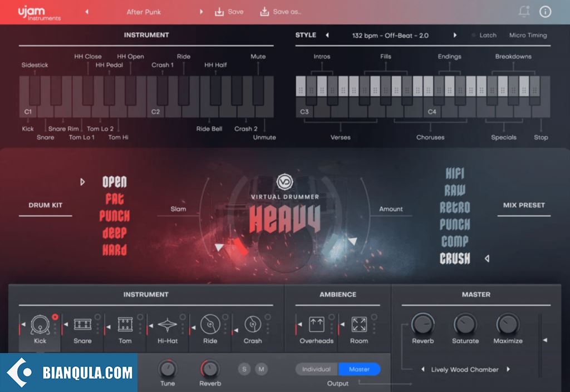Choose the Deep drum kit

115,232
